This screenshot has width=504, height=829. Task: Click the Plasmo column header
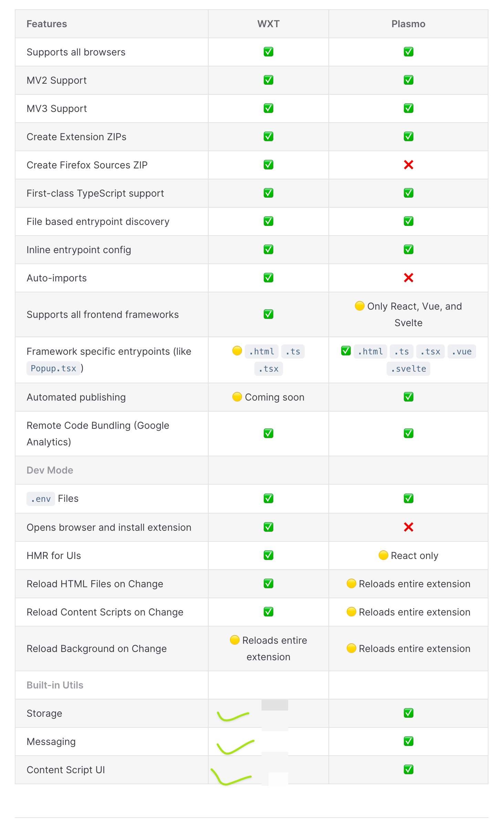(408, 24)
